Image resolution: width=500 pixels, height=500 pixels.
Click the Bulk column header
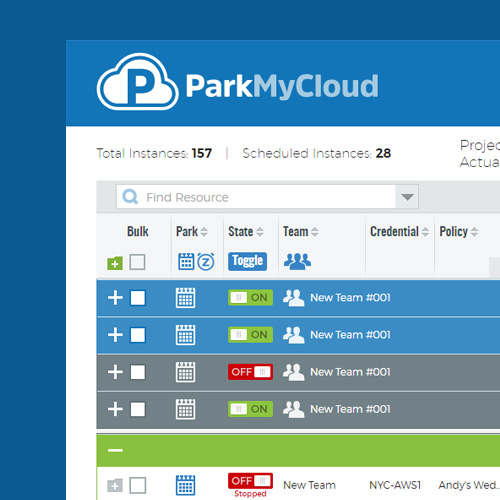(138, 231)
